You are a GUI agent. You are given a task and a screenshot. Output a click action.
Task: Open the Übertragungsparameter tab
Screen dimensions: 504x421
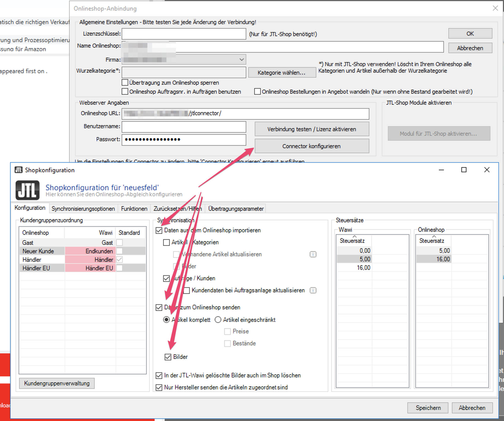tap(236, 208)
